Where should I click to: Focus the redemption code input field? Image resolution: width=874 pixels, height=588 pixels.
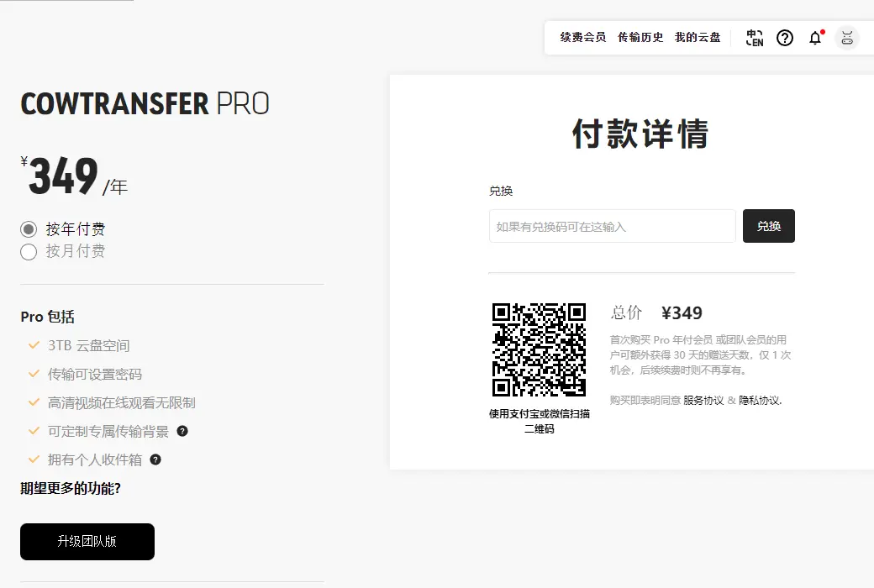pyautogui.click(x=612, y=226)
